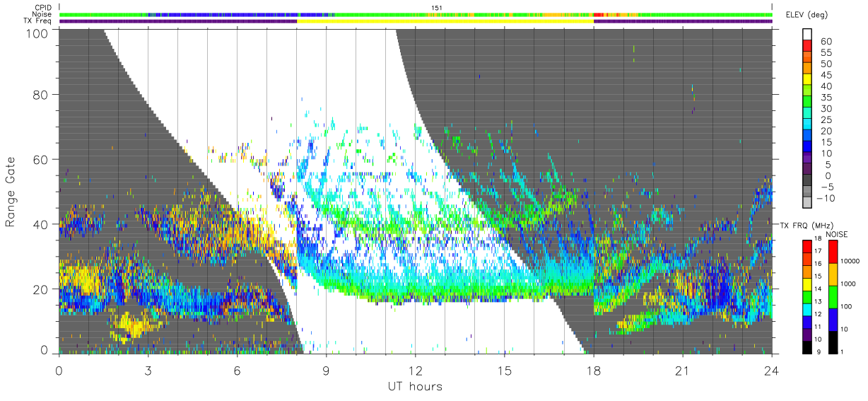The height and width of the screenshot is (401, 868).
Task: Click the 80 tick label on Range Gate axis
Action: pos(42,94)
